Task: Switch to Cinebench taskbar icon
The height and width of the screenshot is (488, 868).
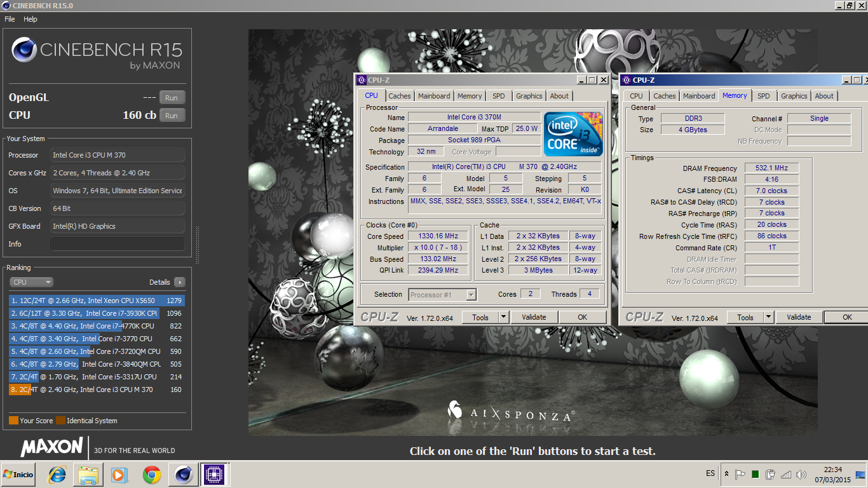Action: tap(183, 475)
